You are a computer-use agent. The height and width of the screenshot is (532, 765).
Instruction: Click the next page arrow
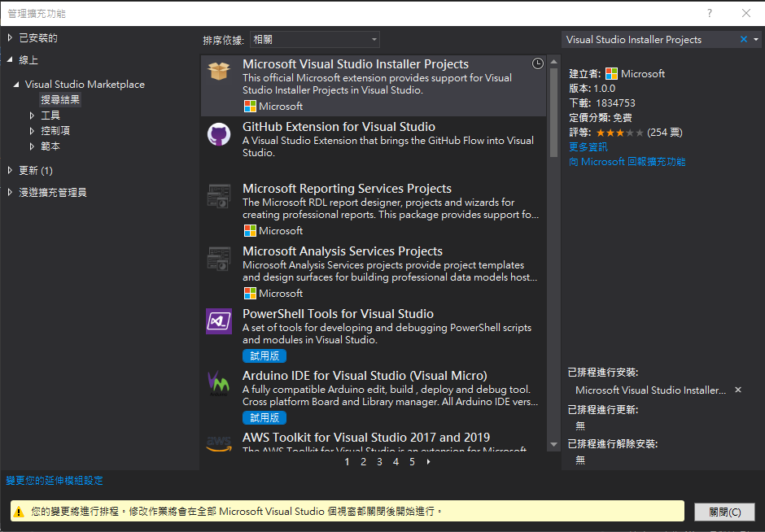click(428, 461)
